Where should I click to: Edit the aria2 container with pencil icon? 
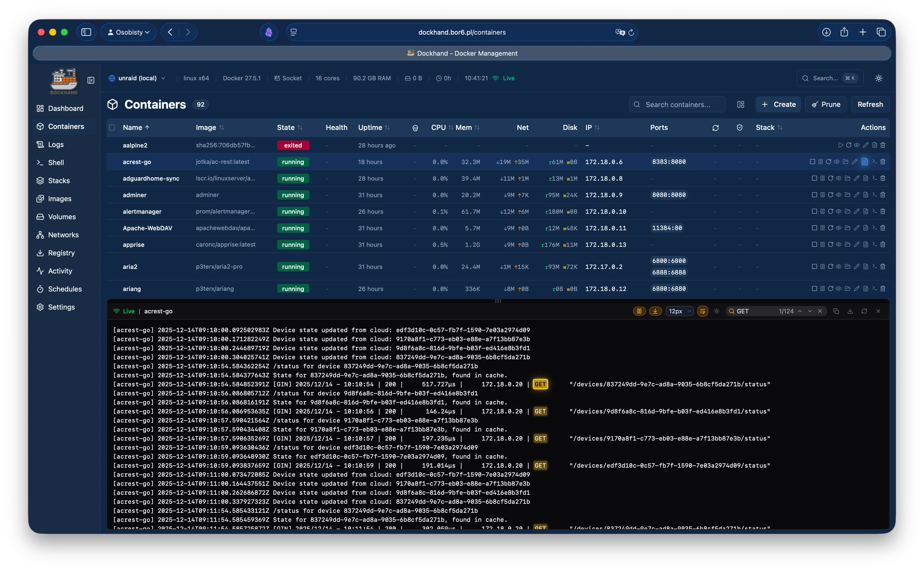856,267
